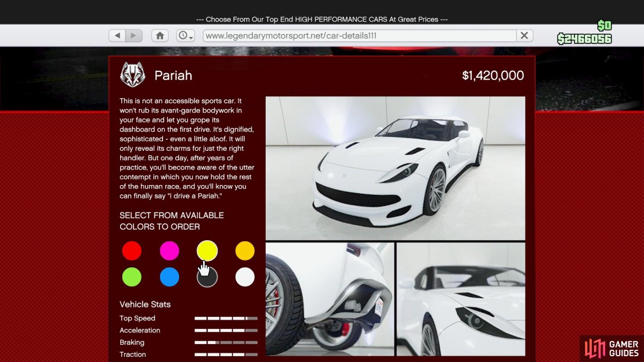
Task: Click the Acceleration stat bar
Action: pyautogui.click(x=226, y=330)
